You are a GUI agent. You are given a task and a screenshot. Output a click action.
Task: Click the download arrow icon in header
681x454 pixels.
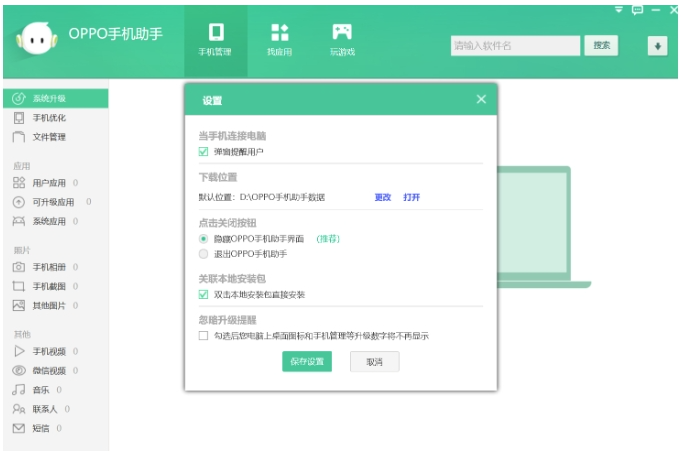coord(657,46)
